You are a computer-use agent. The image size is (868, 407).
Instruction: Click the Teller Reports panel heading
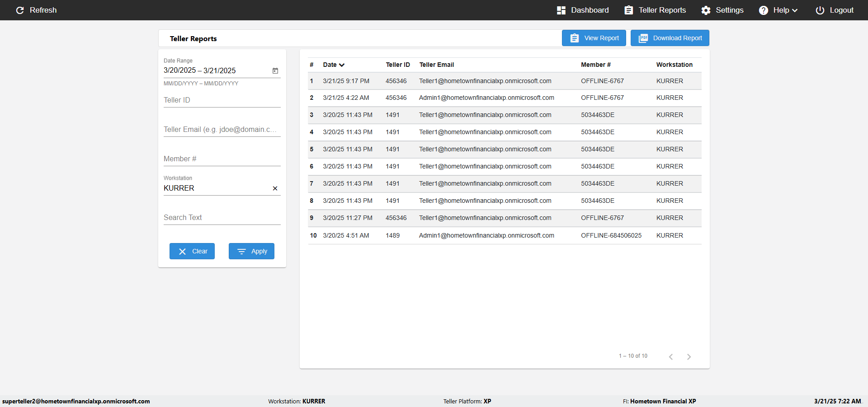tap(193, 38)
